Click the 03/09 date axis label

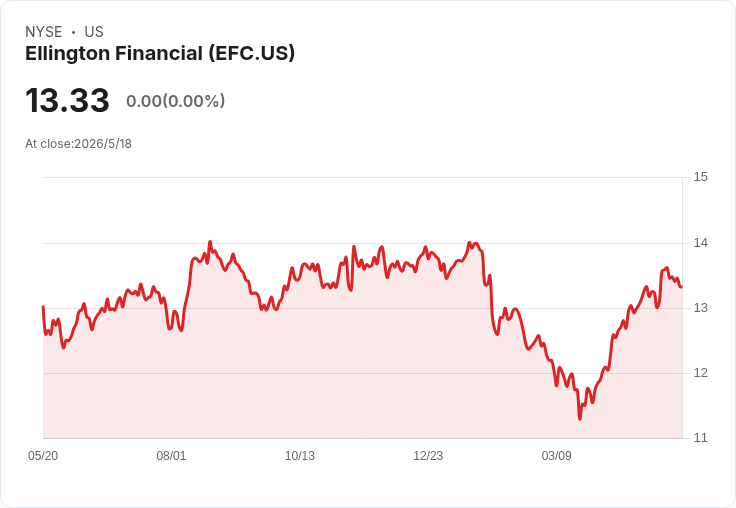[x=557, y=455]
